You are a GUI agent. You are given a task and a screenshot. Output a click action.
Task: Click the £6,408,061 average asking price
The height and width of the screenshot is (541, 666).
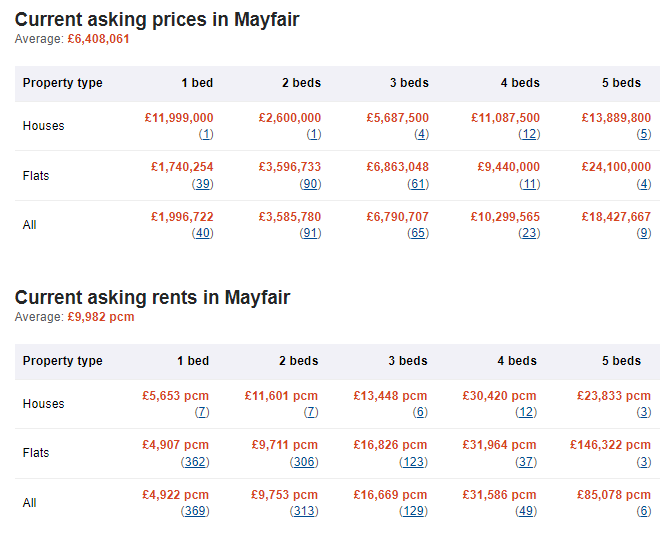point(98,39)
